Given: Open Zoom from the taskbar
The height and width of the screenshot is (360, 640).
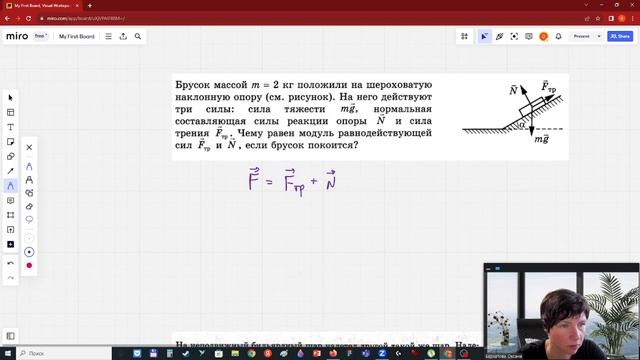Looking at the screenshot, I should tap(382, 353).
